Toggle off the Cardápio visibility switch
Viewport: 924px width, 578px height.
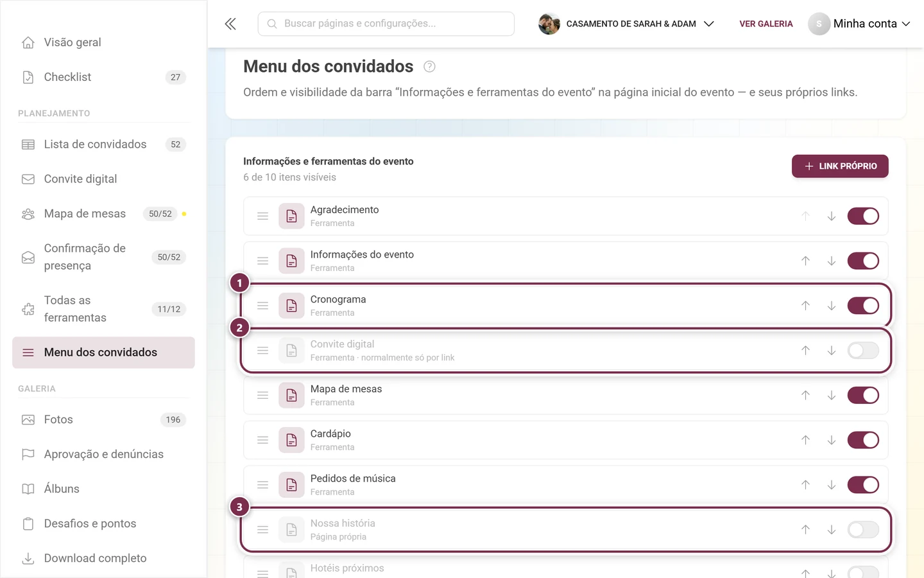(863, 441)
